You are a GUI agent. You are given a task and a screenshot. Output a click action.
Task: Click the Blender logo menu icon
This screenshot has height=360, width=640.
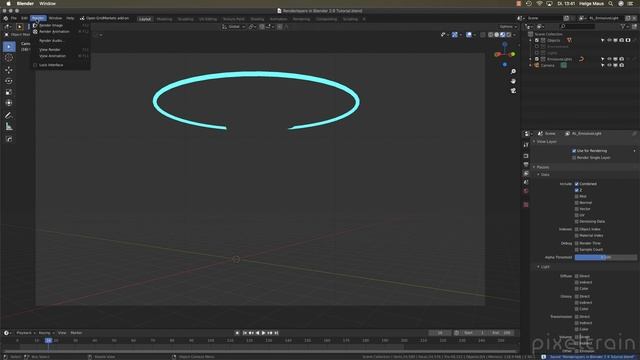6,18
